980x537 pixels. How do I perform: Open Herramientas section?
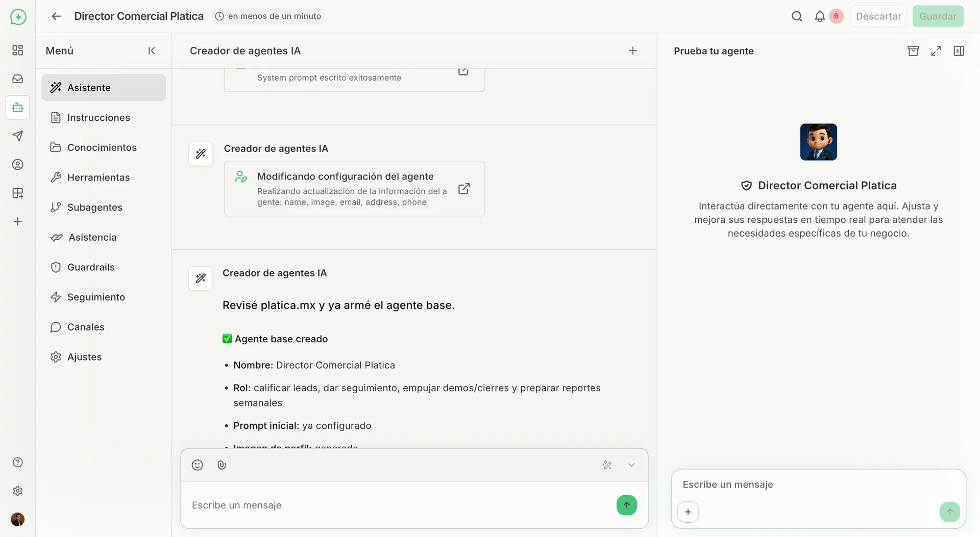point(104,177)
